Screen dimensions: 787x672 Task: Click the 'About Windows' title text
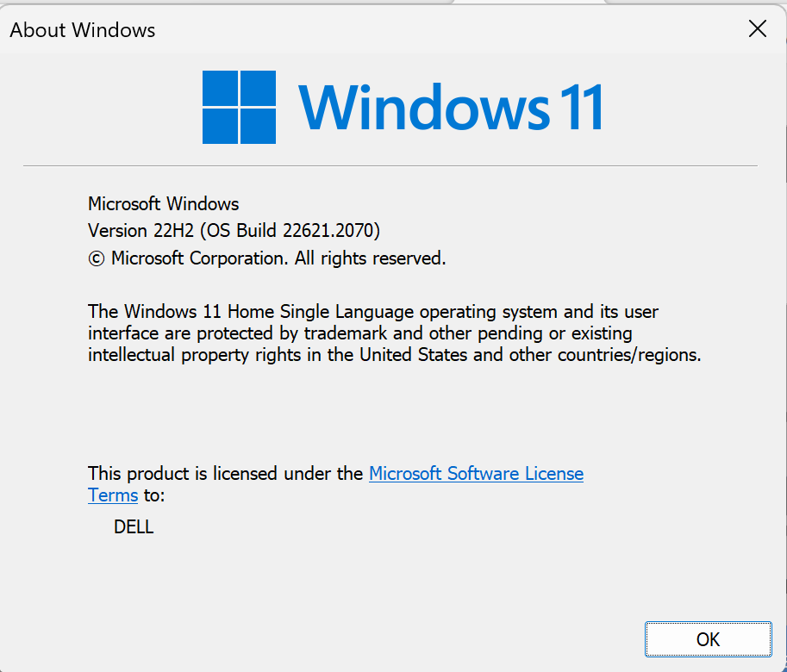[x=82, y=30]
